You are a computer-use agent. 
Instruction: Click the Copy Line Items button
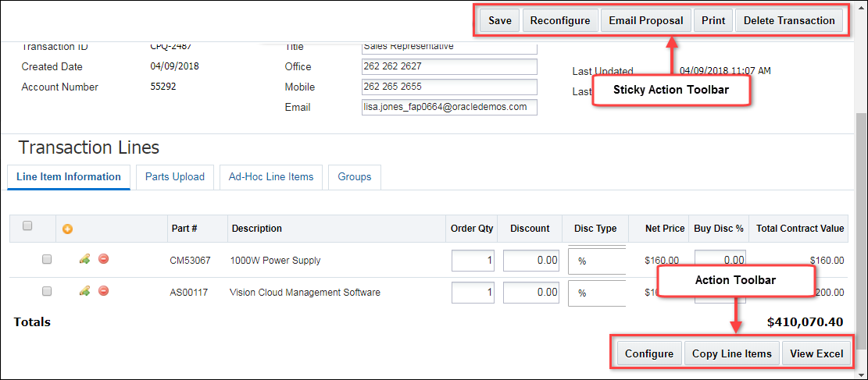[x=732, y=353]
